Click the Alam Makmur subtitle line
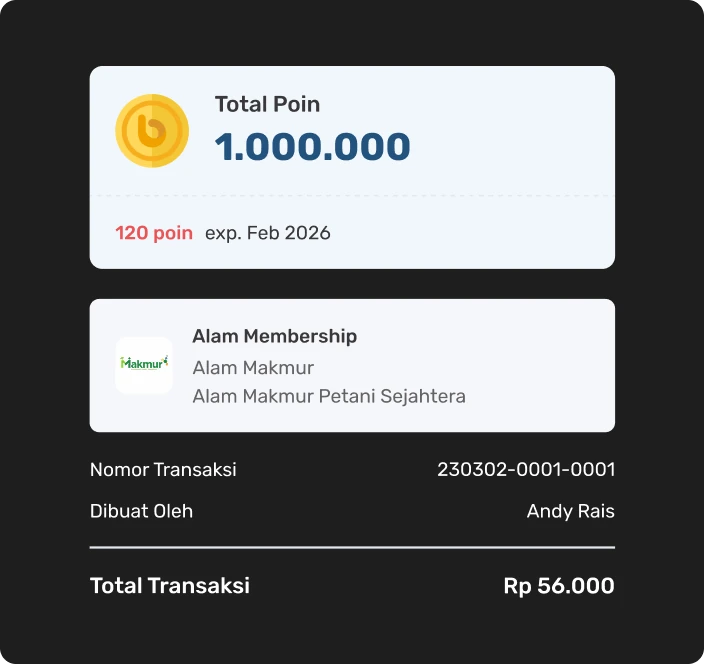Image resolution: width=704 pixels, height=664 pixels. pyautogui.click(x=253, y=367)
